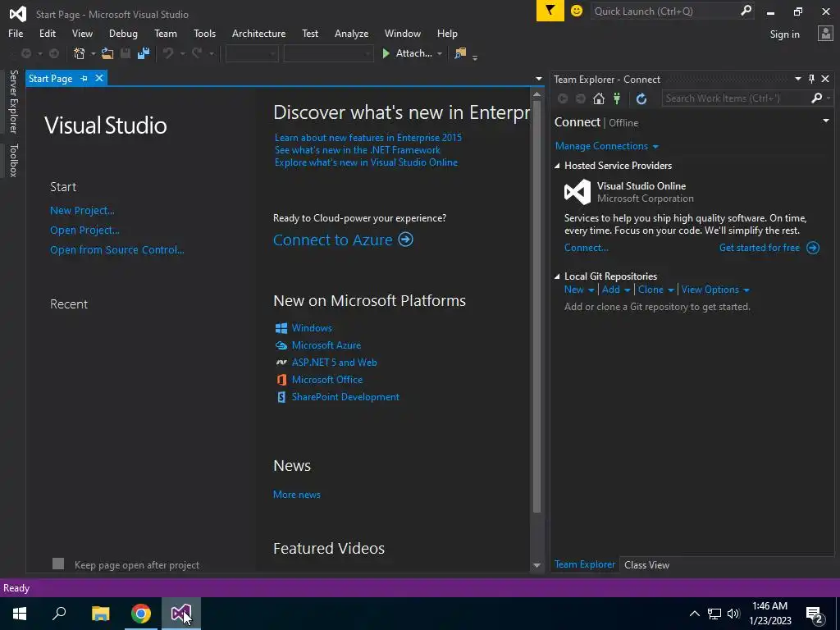Click the Visual Studio Online logo

coord(577,192)
